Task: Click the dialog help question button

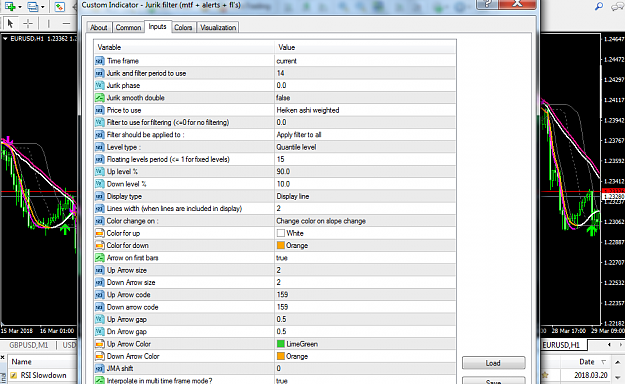Action: click(487, 4)
